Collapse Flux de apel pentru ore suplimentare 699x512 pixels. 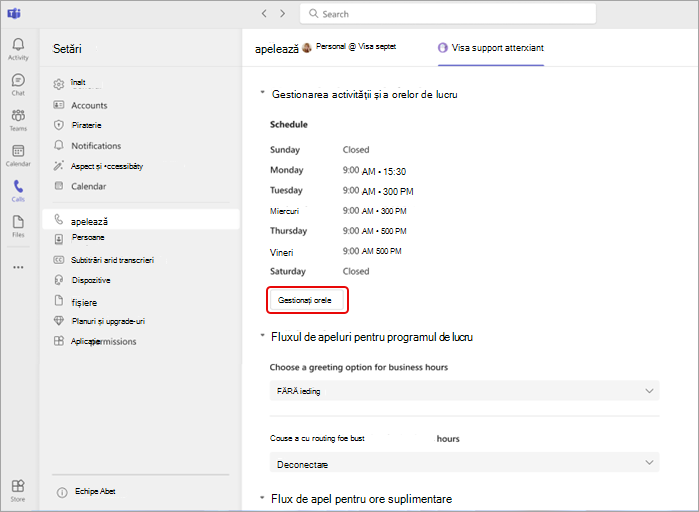pyautogui.click(x=263, y=497)
